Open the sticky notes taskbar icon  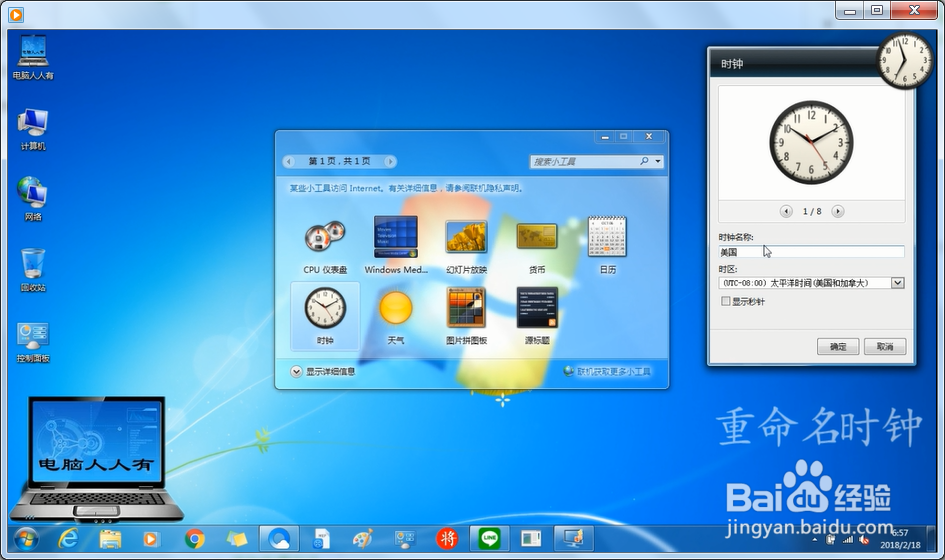[236, 539]
